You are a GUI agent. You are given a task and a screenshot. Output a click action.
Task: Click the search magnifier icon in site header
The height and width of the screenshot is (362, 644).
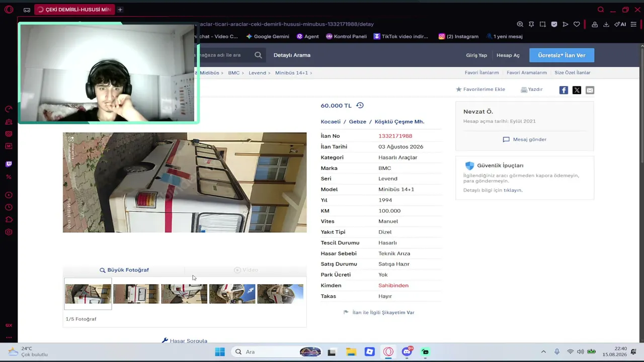258,55
